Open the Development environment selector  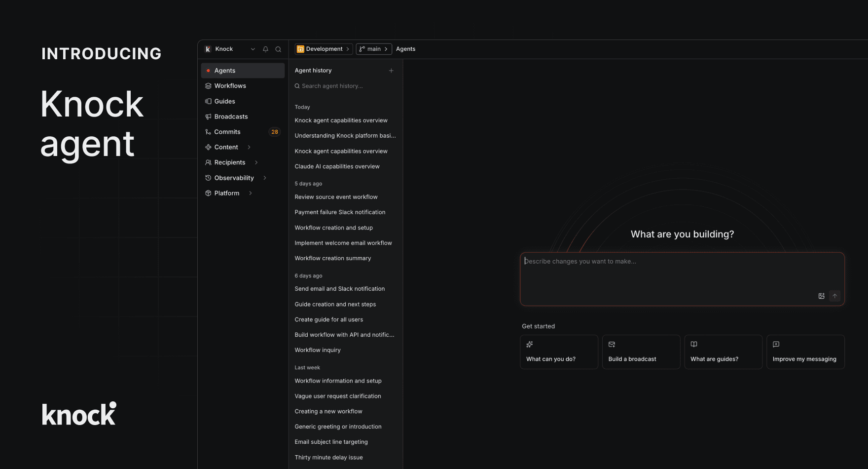(324, 49)
